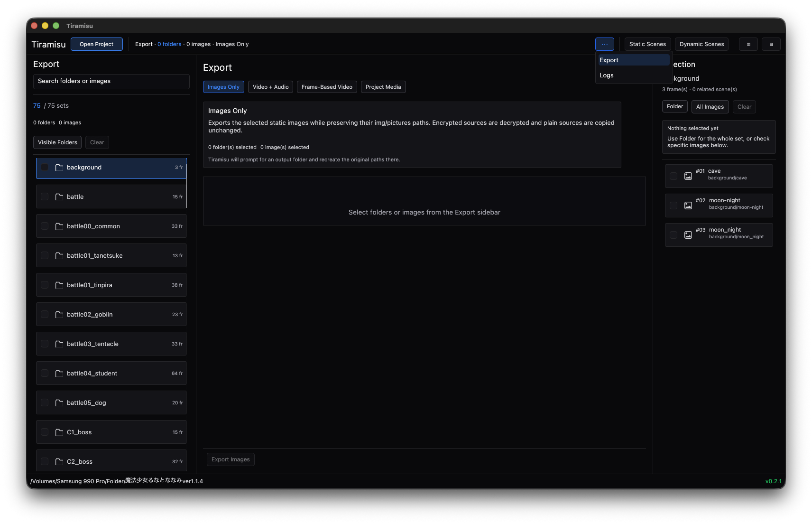Screen dimensions: 812x524
Task: Click the image icon on the #01 cave entry
Action: (x=688, y=176)
